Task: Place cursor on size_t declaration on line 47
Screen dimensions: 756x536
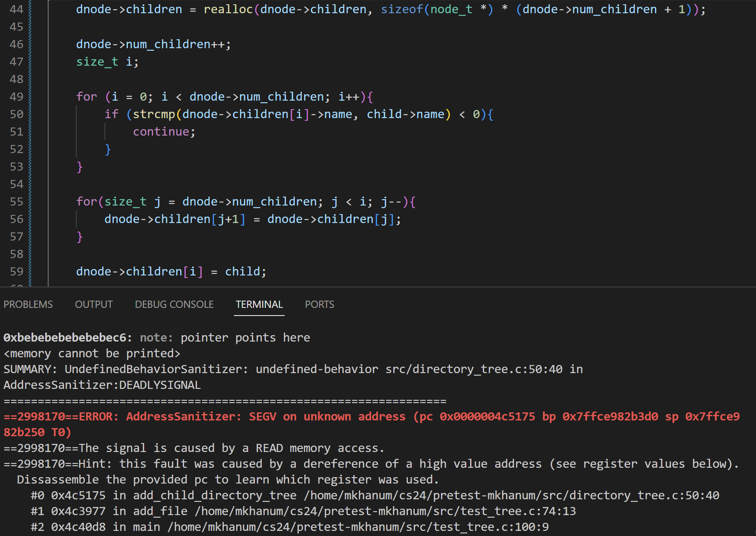Action: click(x=97, y=62)
